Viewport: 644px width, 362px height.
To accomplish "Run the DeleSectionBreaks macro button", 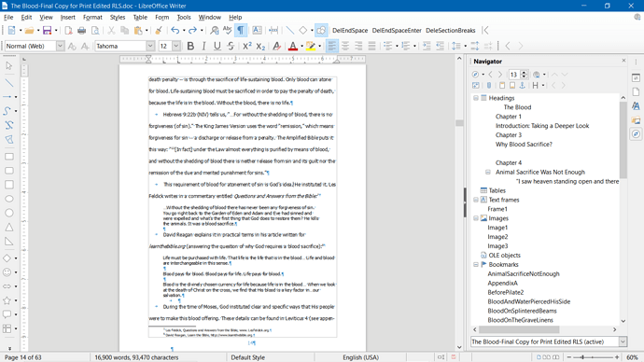I will coord(451,31).
